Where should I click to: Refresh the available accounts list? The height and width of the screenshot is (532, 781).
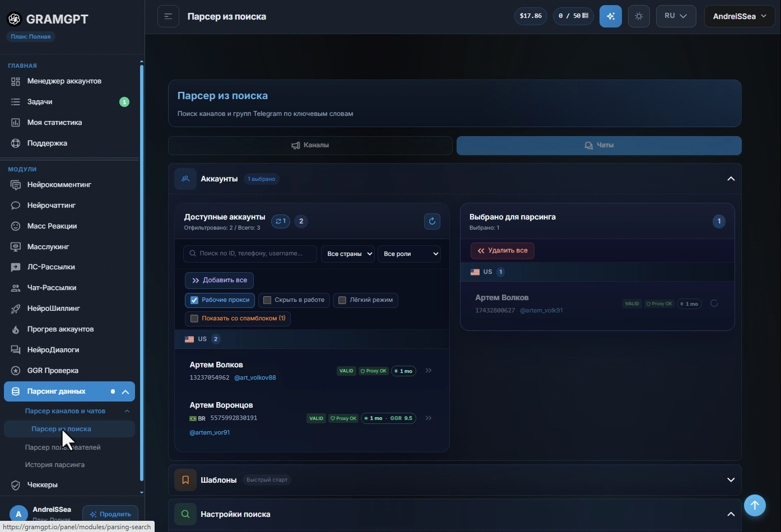point(432,221)
